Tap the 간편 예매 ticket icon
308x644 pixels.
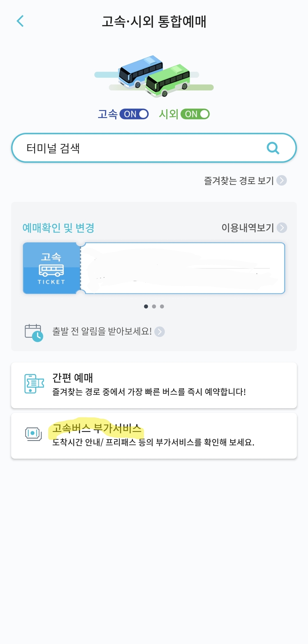(34, 384)
